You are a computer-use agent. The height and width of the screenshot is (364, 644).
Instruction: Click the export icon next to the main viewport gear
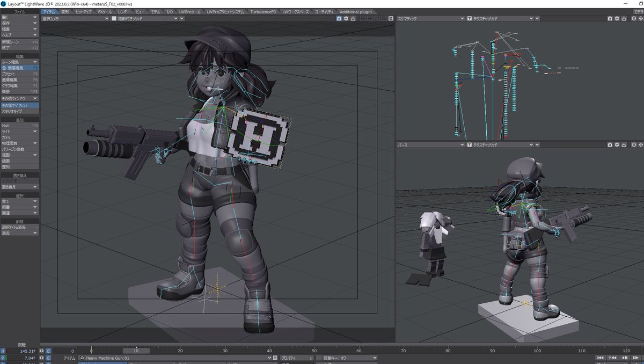coord(353,18)
